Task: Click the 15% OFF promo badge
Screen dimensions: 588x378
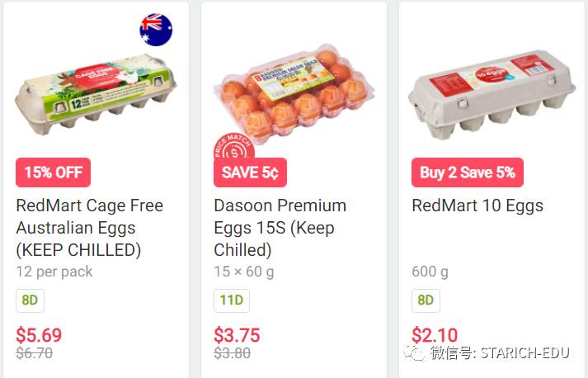Action: [x=53, y=172]
